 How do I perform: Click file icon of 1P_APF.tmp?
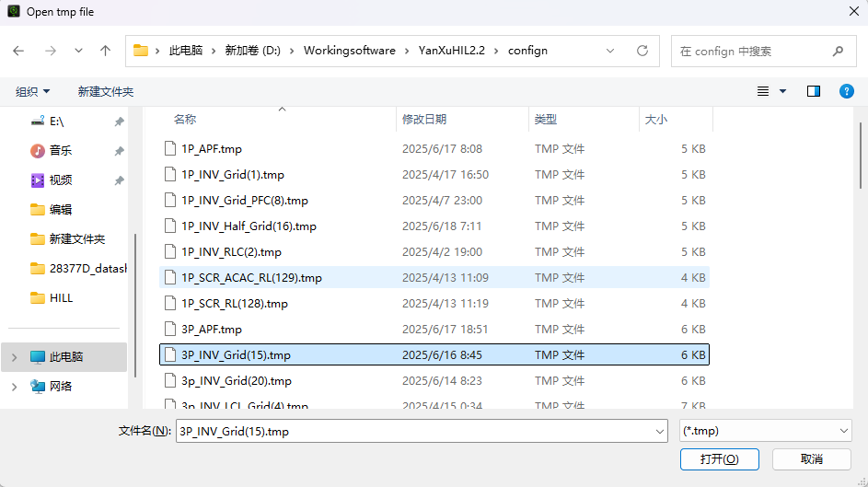(170, 149)
